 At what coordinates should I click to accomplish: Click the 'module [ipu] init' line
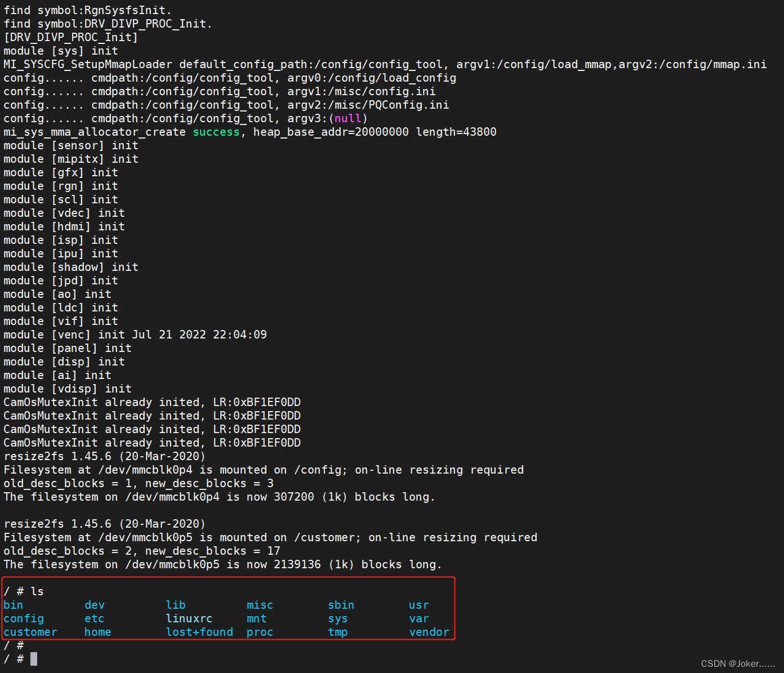[x=61, y=253]
